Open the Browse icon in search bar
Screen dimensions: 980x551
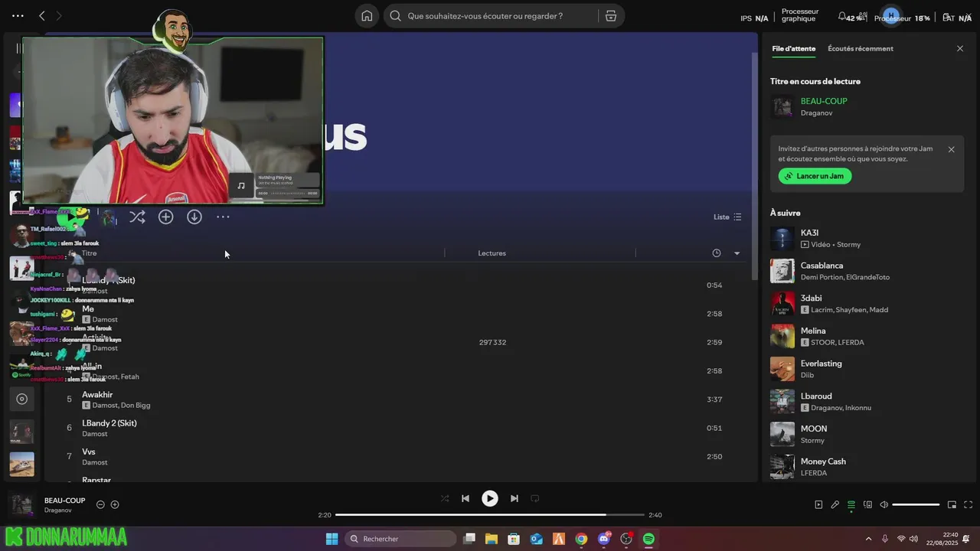pyautogui.click(x=611, y=16)
